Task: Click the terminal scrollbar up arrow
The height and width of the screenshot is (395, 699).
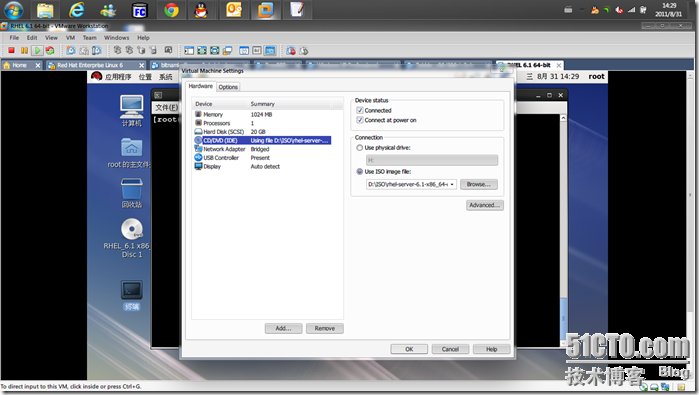Action: [563, 118]
